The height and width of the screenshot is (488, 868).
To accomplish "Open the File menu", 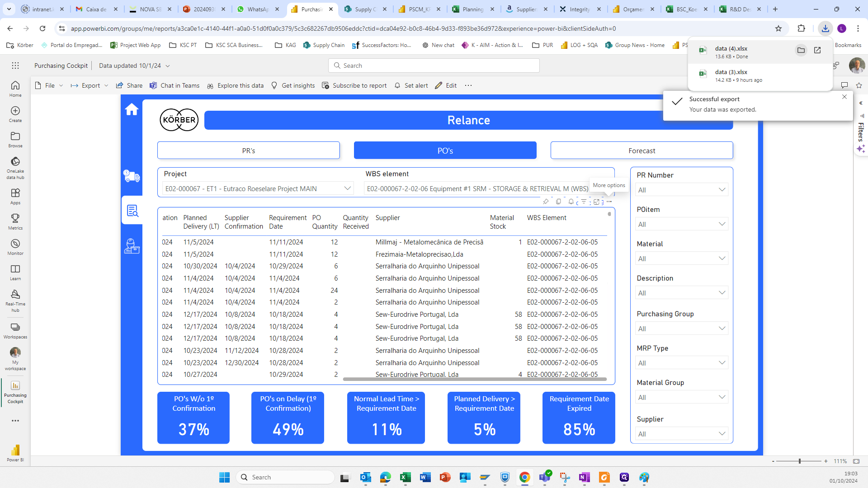I will [x=49, y=85].
